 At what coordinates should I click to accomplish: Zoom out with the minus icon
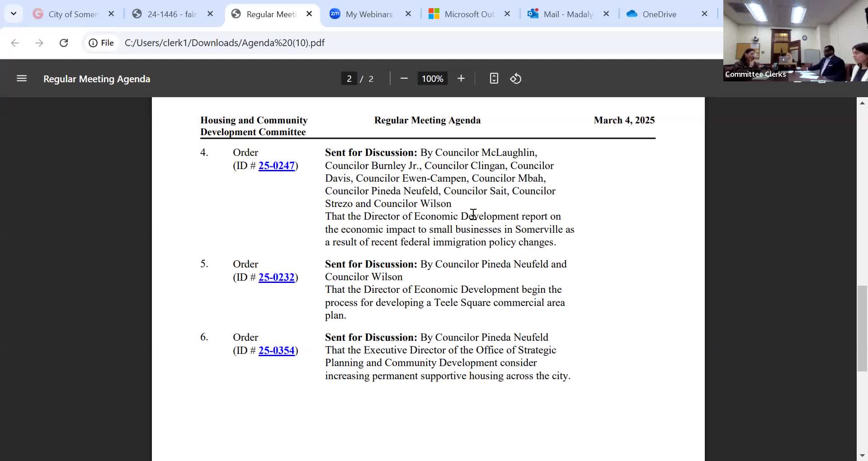[404, 79]
